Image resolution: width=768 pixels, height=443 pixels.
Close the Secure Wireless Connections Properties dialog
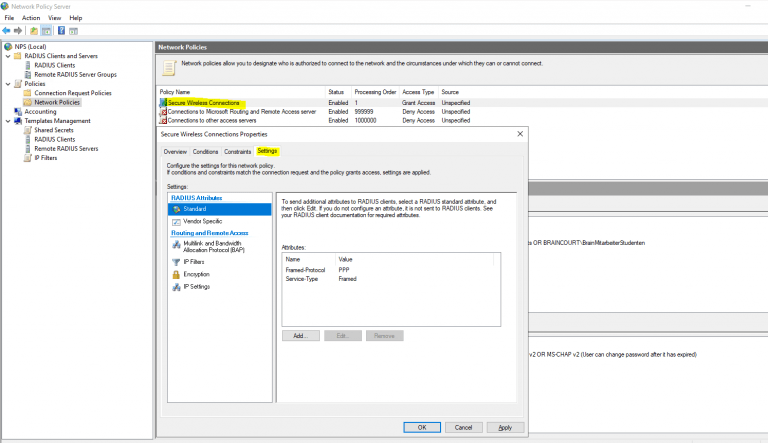click(520, 134)
